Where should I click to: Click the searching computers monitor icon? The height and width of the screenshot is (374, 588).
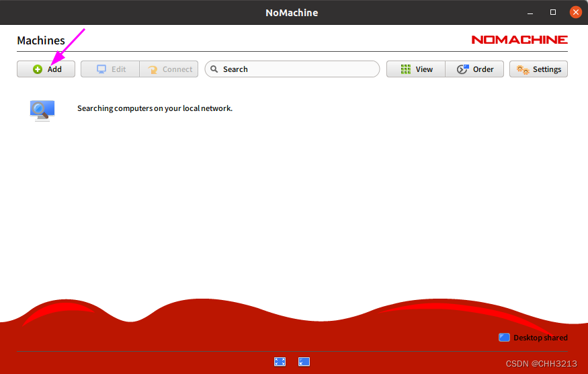[x=42, y=111]
